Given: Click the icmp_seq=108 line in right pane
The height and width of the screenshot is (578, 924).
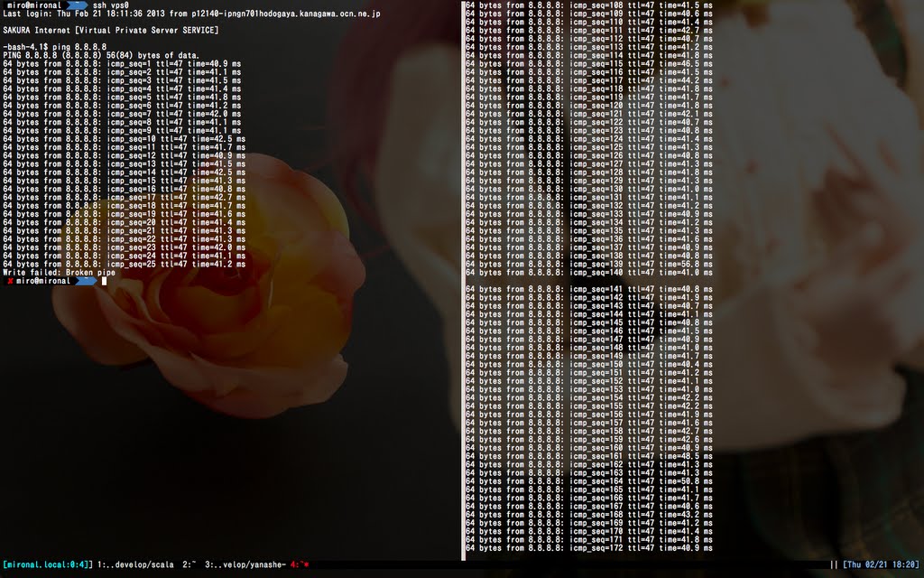Looking at the screenshot, I should pos(589,5).
